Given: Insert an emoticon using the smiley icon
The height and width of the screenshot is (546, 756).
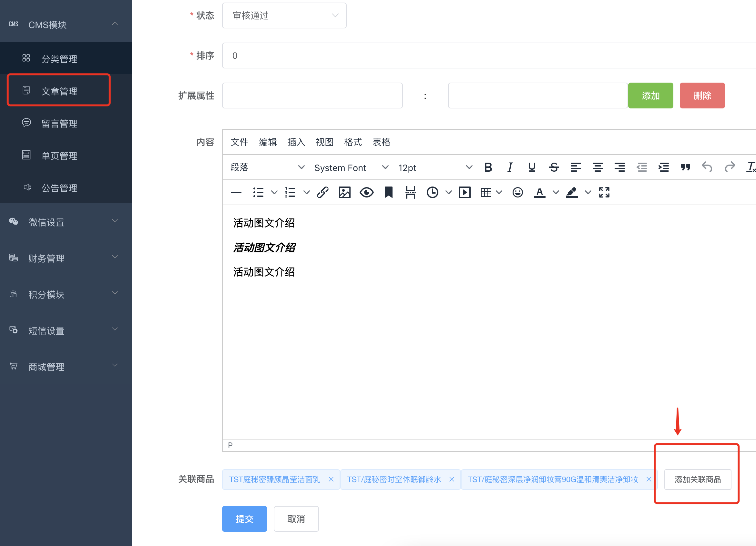Looking at the screenshot, I should (x=517, y=193).
